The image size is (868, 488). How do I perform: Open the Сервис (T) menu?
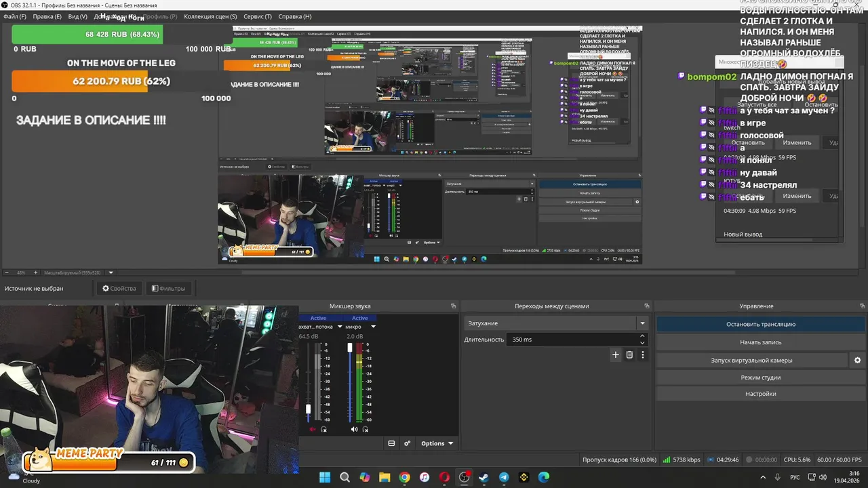click(258, 16)
